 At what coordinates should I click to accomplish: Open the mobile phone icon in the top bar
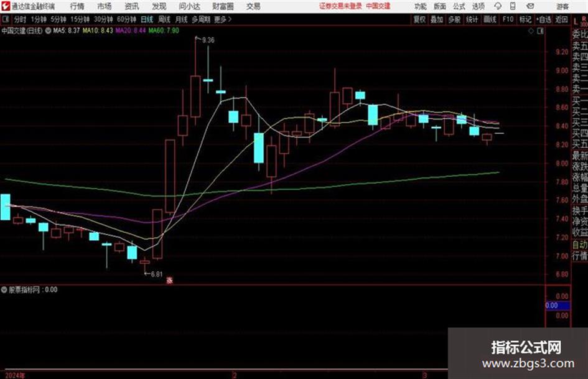[x=513, y=6]
